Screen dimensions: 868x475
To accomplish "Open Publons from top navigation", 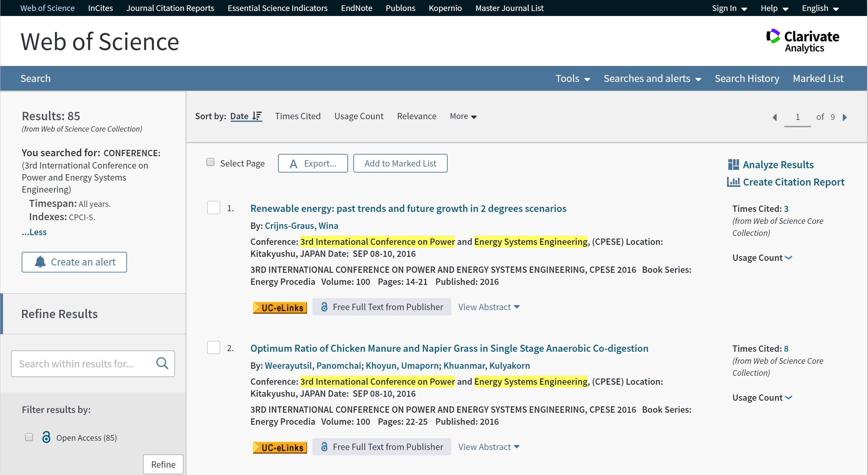I will point(400,8).
